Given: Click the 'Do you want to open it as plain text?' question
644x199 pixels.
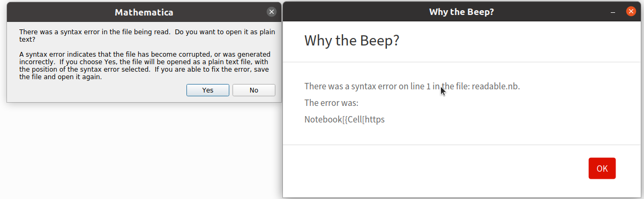Looking at the screenshot, I should coord(147,35).
